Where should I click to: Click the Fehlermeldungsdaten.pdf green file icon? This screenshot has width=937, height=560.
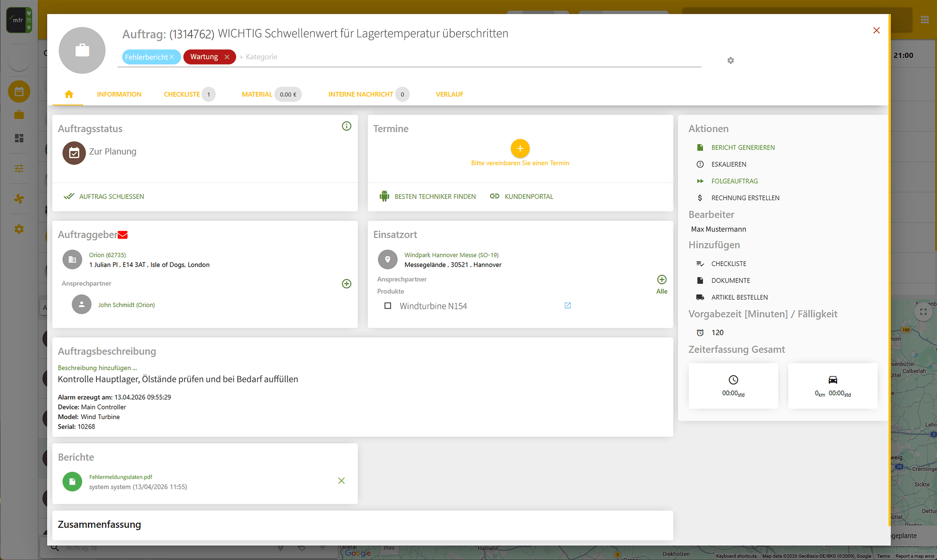point(72,482)
